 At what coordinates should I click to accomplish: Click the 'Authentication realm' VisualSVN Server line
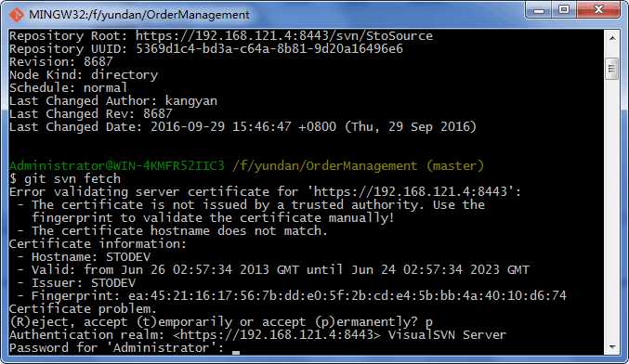[x=258, y=334]
